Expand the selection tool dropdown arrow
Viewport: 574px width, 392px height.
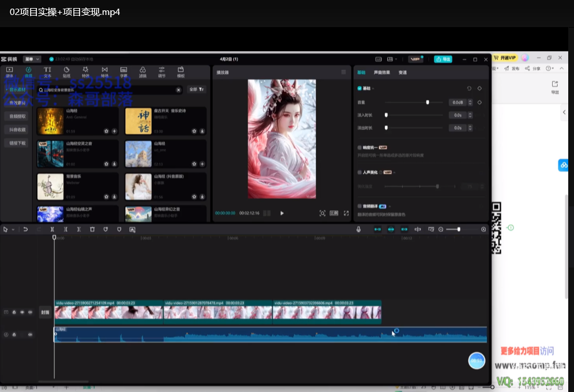[13, 229]
